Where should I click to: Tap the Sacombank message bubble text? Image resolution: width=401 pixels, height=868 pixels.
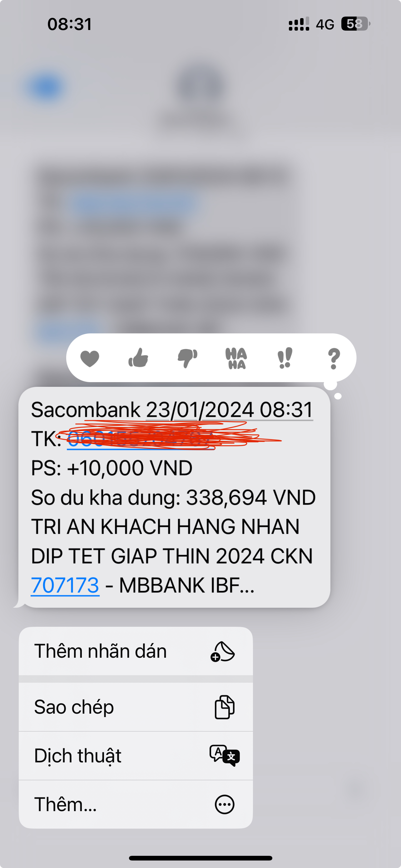[174, 497]
